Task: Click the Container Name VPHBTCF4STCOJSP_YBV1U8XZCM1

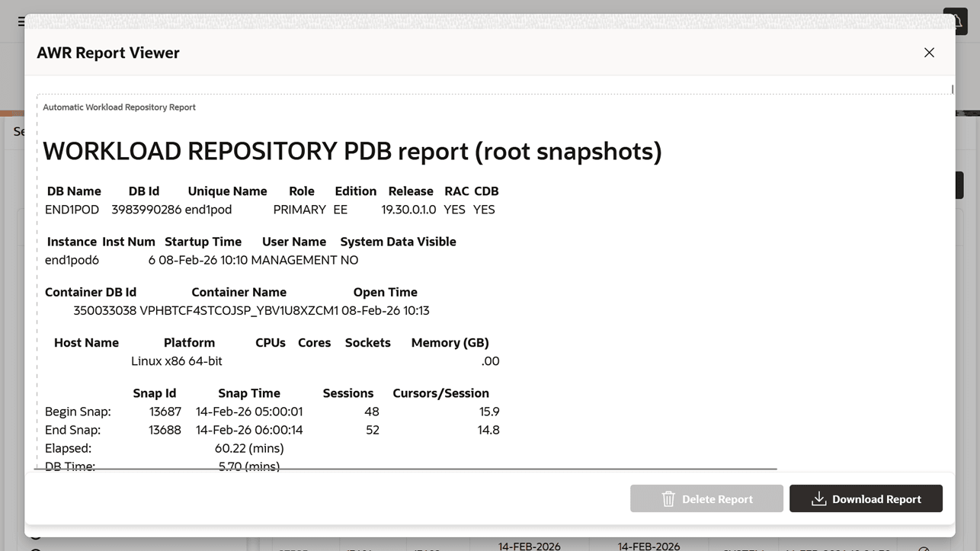Action: (x=239, y=310)
